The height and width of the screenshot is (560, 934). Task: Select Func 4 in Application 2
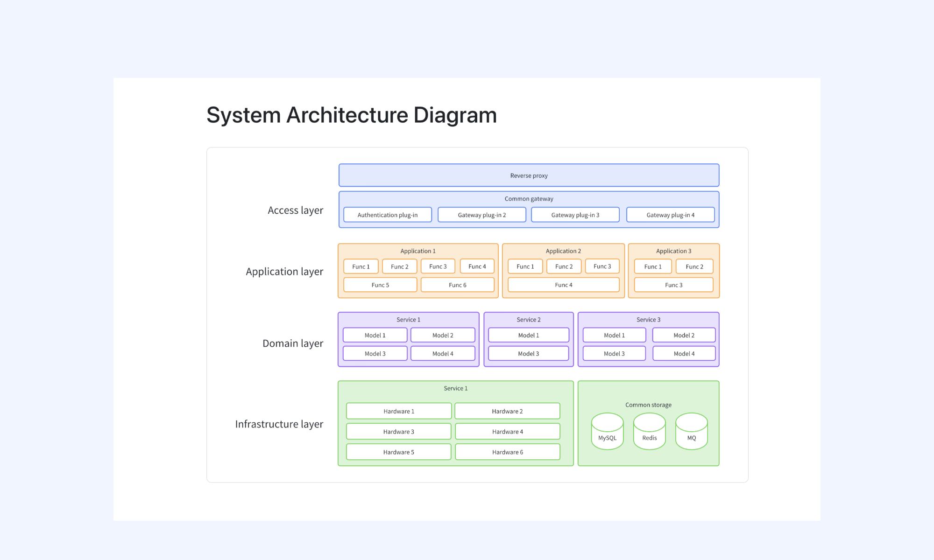pyautogui.click(x=564, y=285)
